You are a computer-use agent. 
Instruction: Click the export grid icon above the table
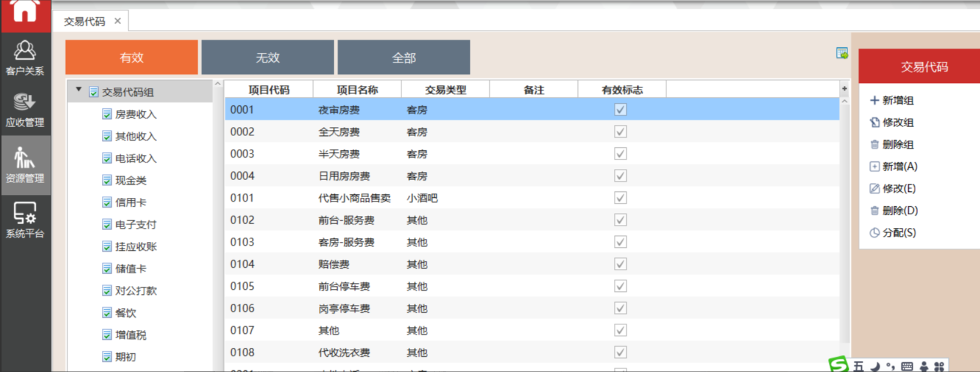click(x=842, y=54)
